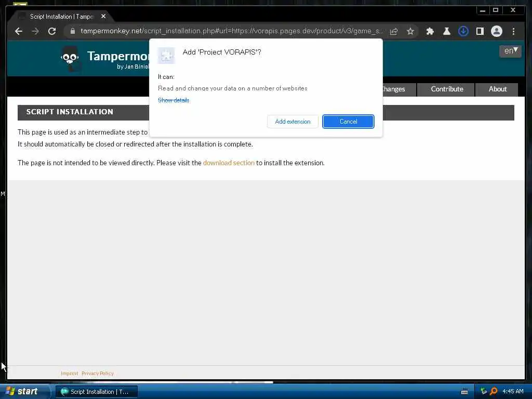This screenshot has width=532, height=399.
Task: Open the blue Downloads icon
Action: pyautogui.click(x=463, y=31)
